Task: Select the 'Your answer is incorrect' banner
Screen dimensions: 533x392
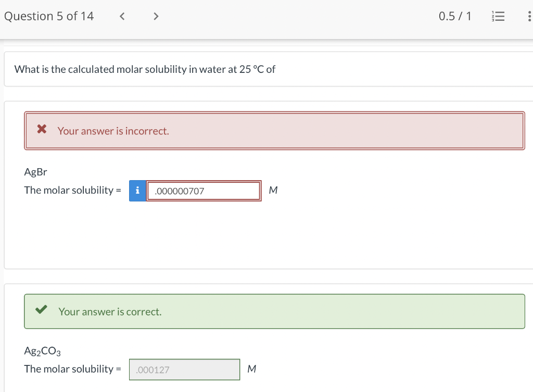Action: pos(274,131)
